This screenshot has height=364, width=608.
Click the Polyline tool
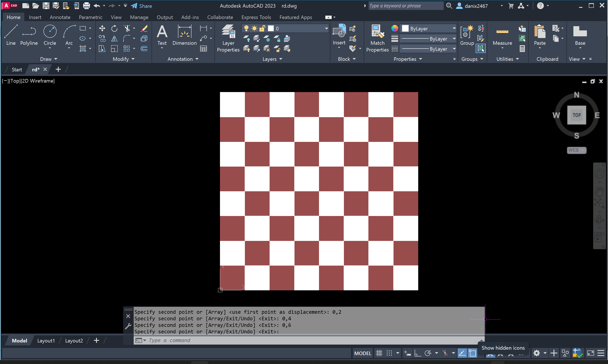pyautogui.click(x=29, y=35)
